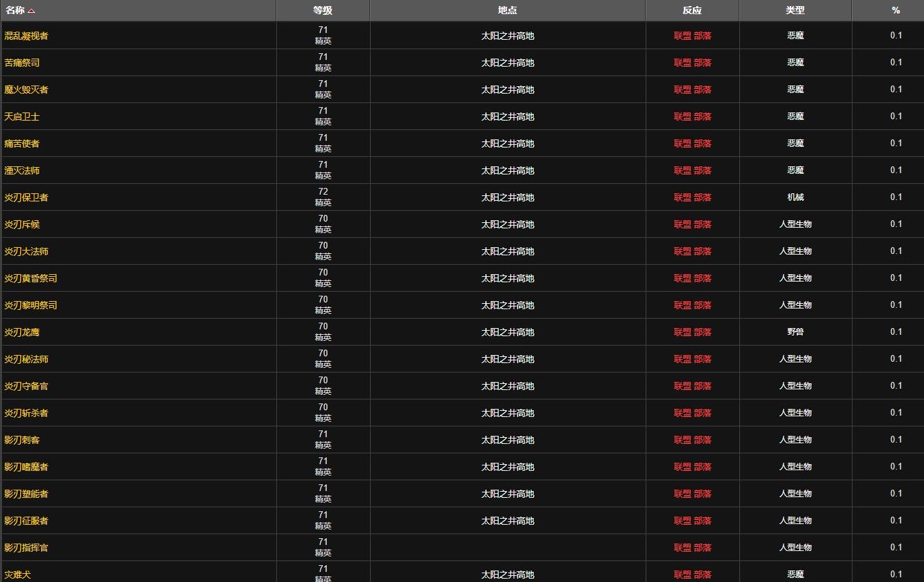924x582 pixels.
Task: Click 联盟 in the 炎刃守备官 row
Action: [683, 386]
